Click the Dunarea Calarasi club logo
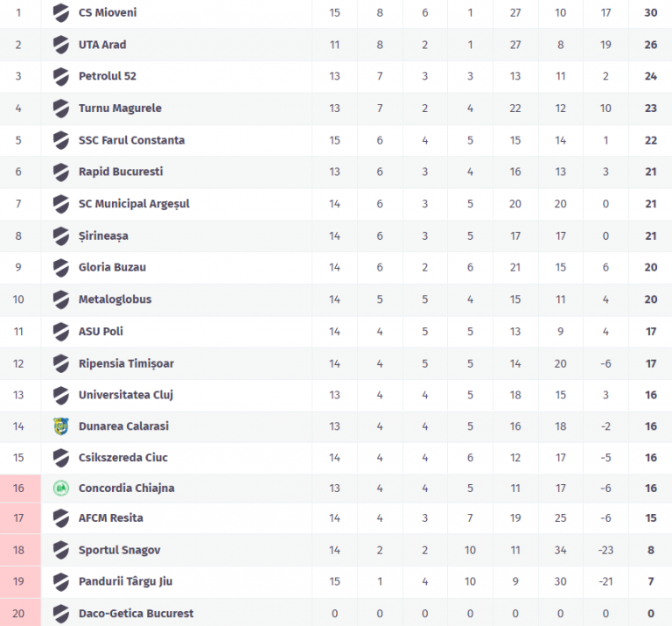This screenshot has width=672, height=626. 60,426
